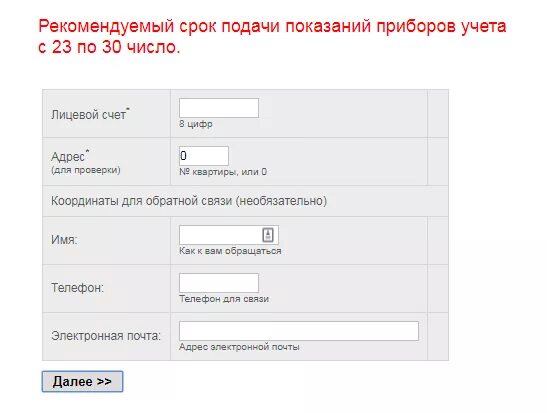Select the Электронная почта input field
The image size is (547, 413).
[299, 331]
